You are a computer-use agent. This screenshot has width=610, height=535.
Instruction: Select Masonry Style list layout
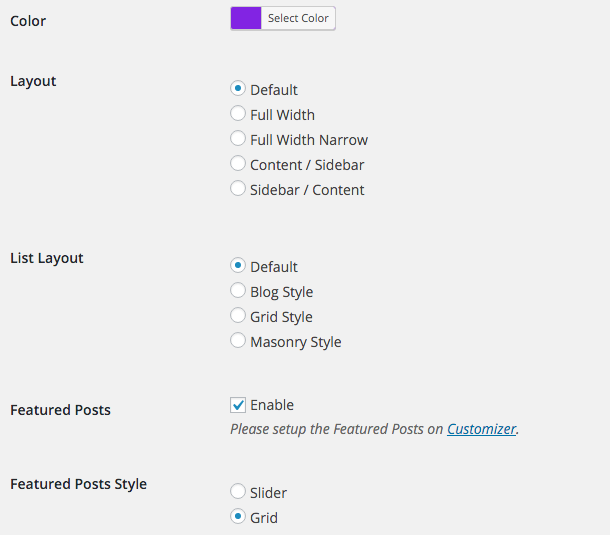click(238, 340)
